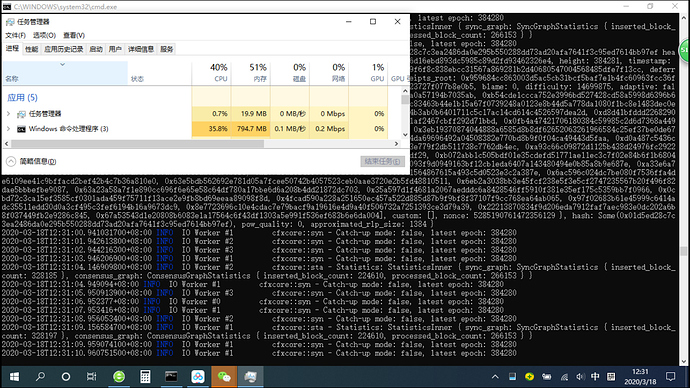Click Task Manager list scroll down arrow

(x=405, y=135)
